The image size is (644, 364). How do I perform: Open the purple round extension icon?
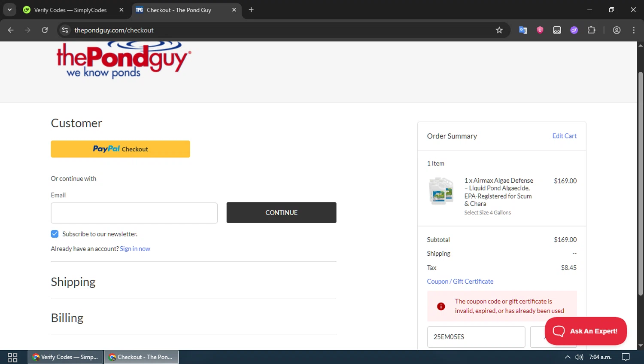[574, 30]
